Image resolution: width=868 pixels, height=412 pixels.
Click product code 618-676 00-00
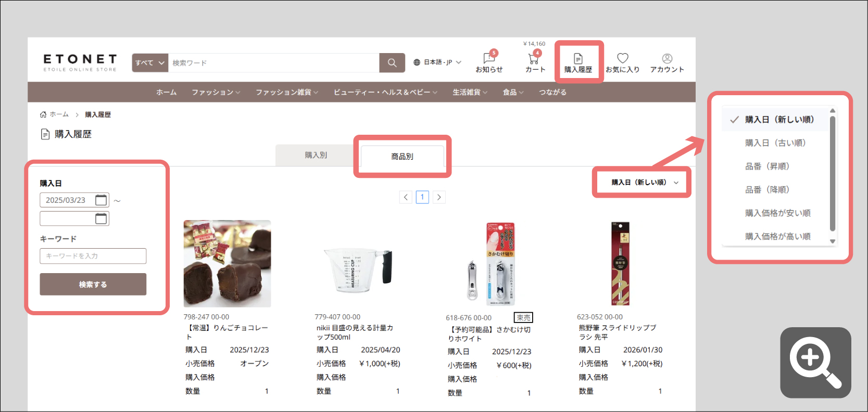[x=469, y=318]
